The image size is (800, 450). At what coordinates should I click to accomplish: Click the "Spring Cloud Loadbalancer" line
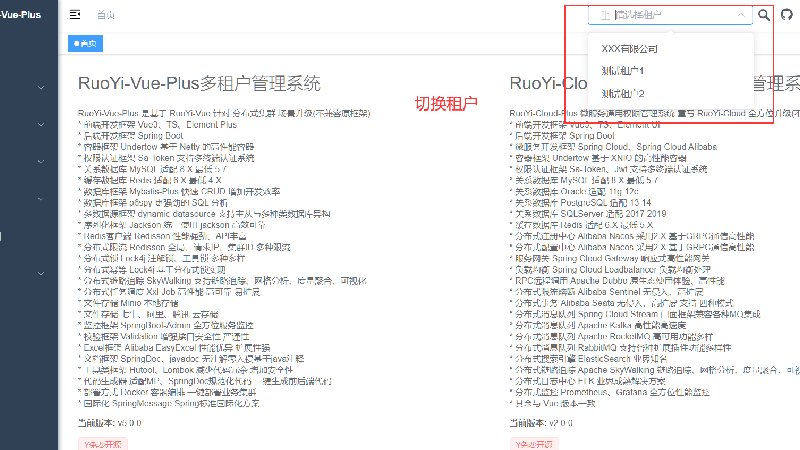coord(610,270)
